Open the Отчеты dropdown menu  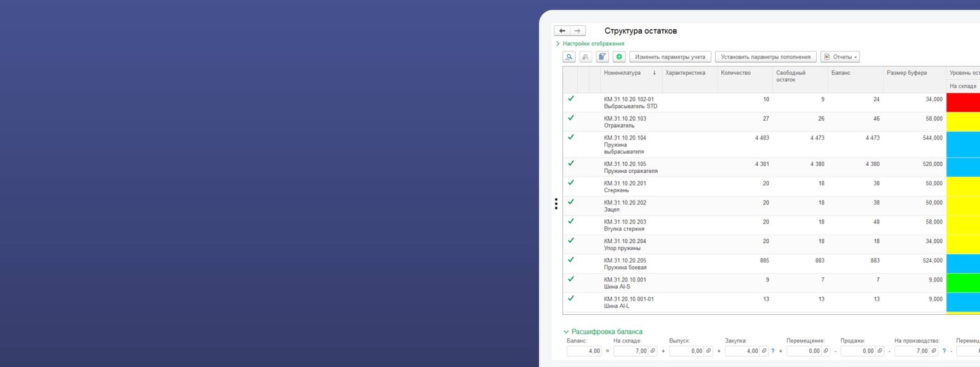[x=840, y=57]
